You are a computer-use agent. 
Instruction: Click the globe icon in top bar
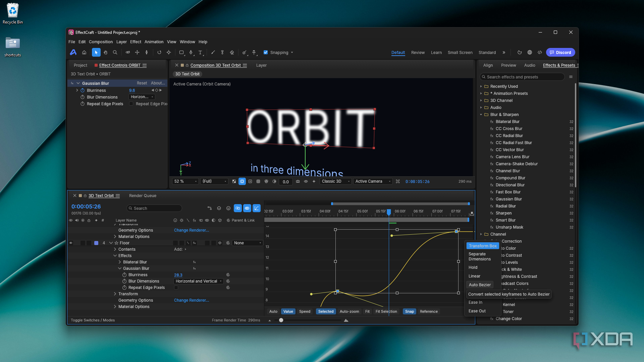coord(530,52)
